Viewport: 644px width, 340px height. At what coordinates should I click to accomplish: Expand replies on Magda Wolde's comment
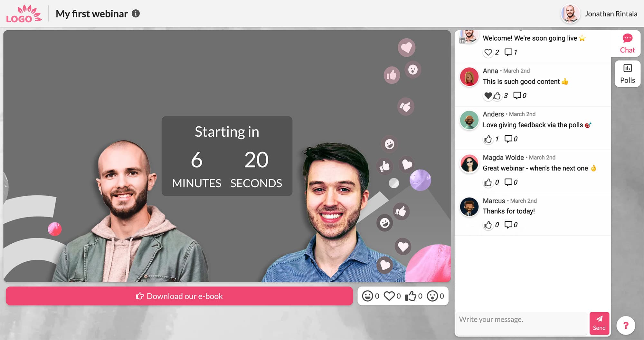pos(508,182)
